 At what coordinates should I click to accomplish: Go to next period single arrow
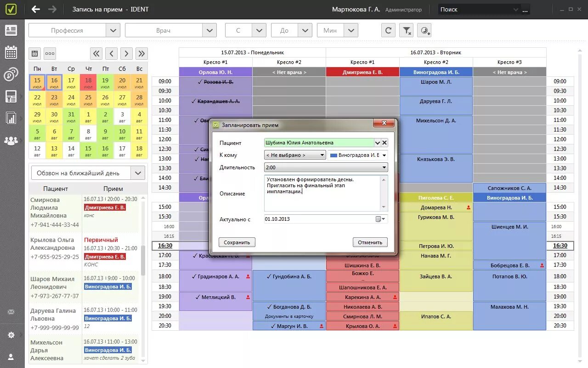[x=126, y=53]
